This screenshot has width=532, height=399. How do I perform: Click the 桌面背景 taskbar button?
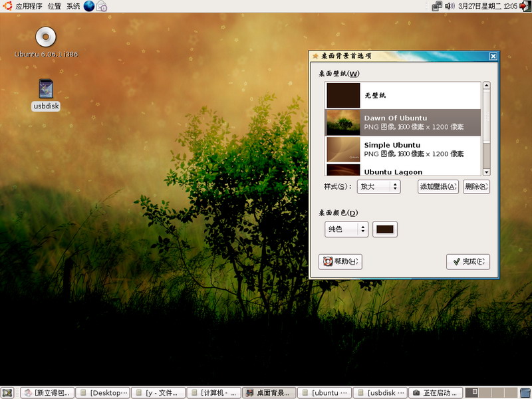269,393
